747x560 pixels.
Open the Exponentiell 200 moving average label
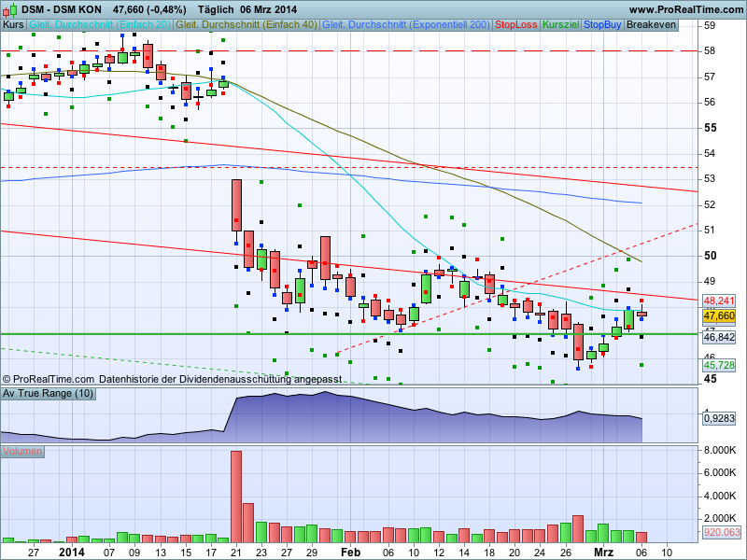[x=406, y=24]
